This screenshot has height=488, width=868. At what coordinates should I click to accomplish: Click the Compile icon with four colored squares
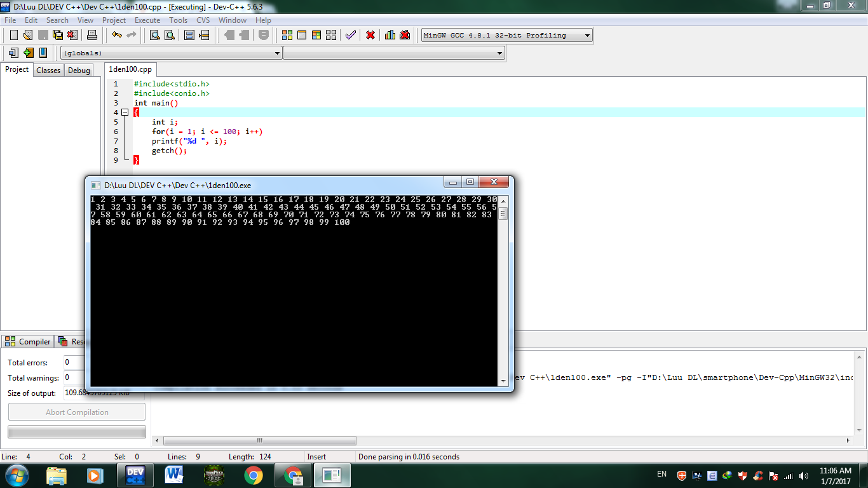point(287,35)
